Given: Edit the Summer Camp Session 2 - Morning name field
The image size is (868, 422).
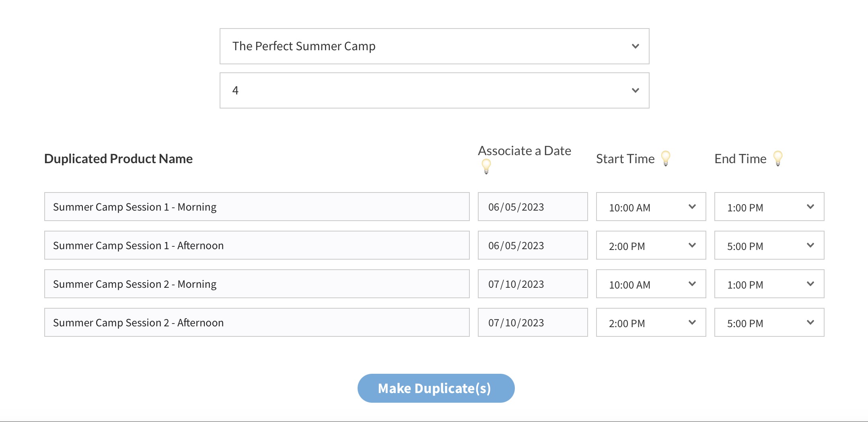Looking at the screenshot, I should [x=257, y=284].
